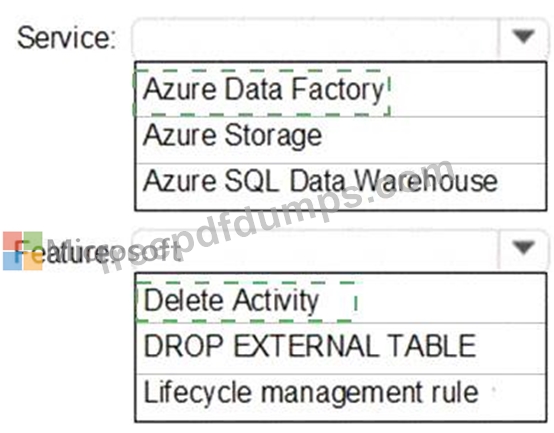Select Delete Activity in Feature list
Viewport: 554px width, 433px height.
(231, 301)
